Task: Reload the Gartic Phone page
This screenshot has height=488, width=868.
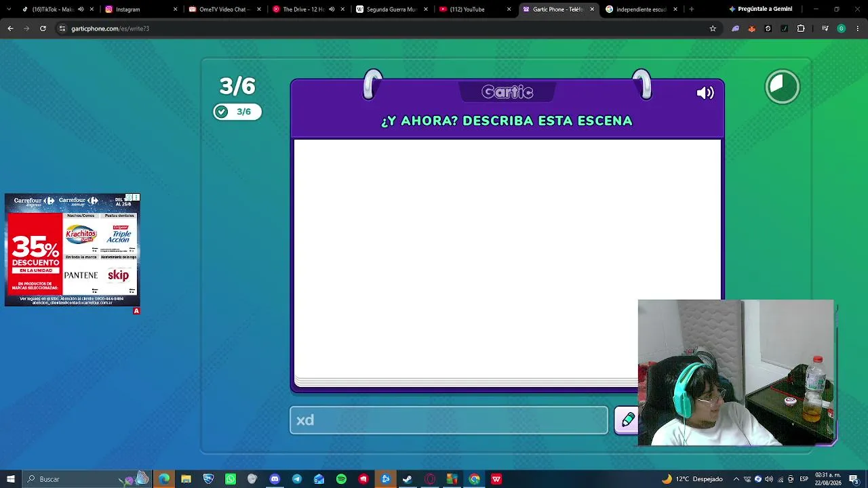Action: (43, 28)
